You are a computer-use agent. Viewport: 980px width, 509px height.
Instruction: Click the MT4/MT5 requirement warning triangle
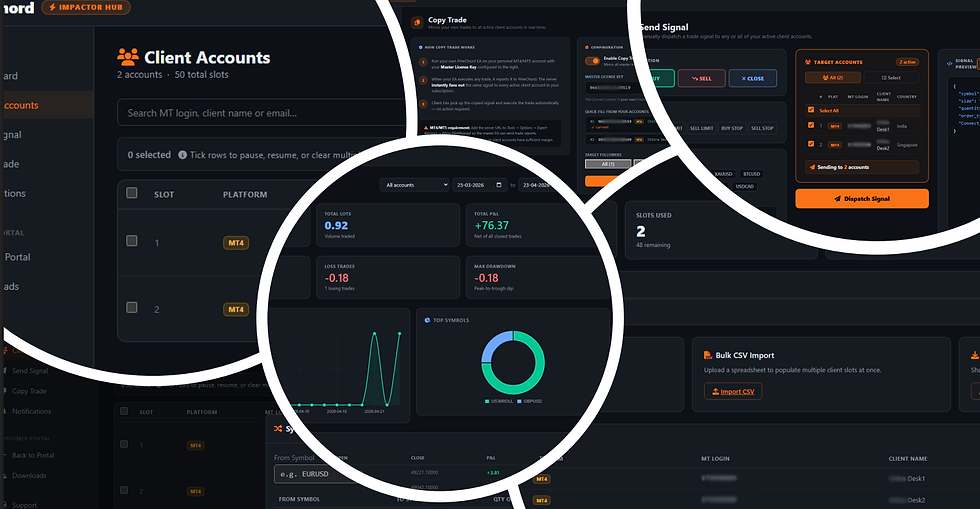tap(426, 128)
